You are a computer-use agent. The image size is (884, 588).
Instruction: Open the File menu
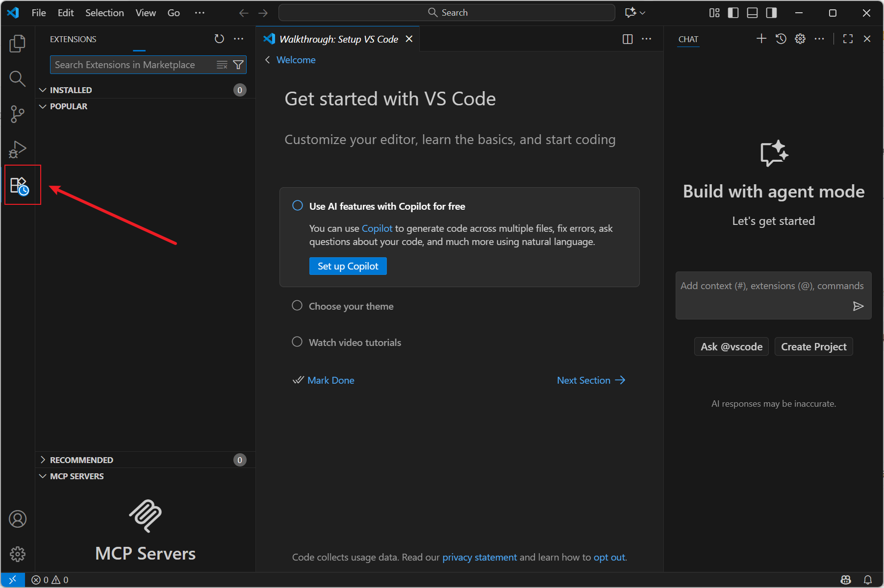click(39, 13)
